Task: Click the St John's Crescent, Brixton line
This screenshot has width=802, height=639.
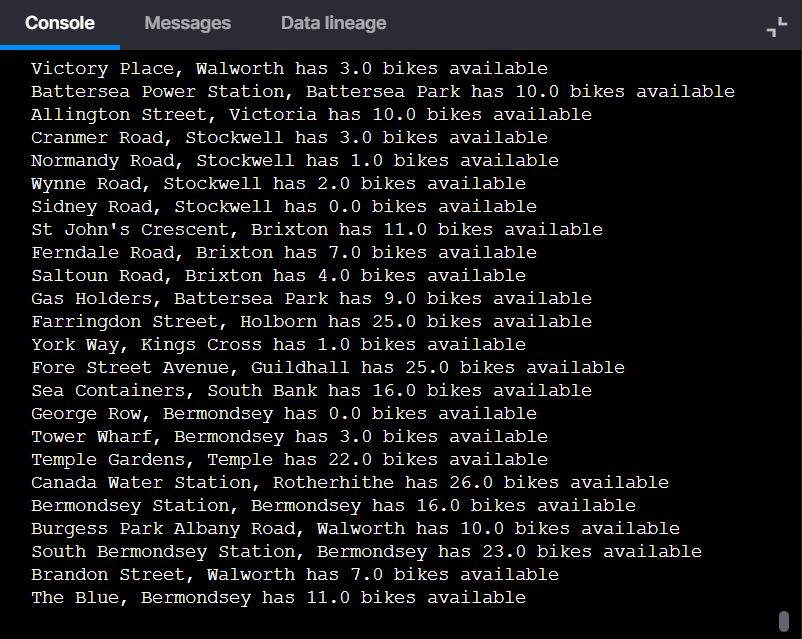Action: pyautogui.click(x=317, y=230)
